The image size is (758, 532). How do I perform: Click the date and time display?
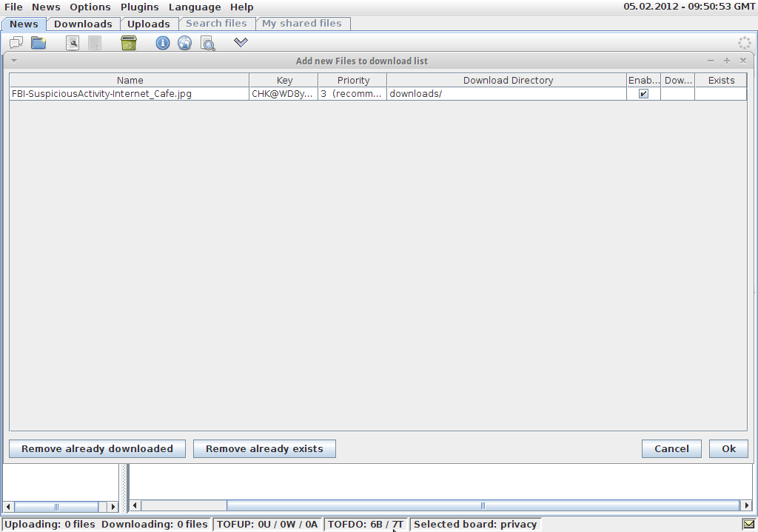(x=689, y=7)
